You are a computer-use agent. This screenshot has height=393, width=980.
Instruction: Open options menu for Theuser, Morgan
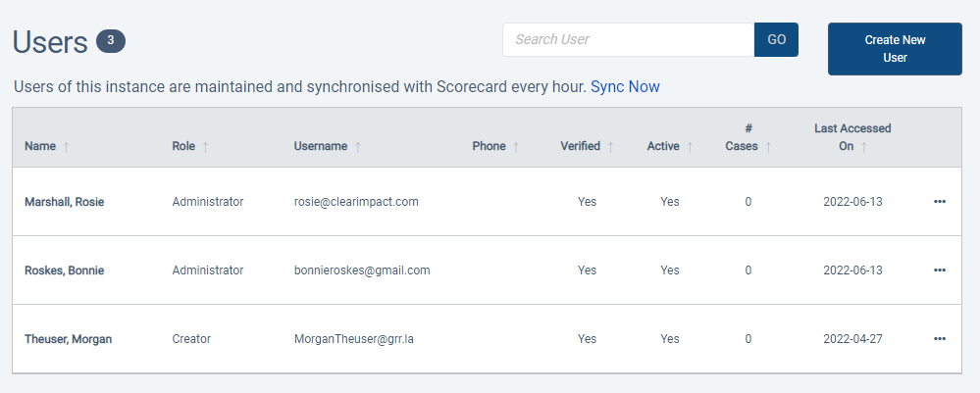pos(940,339)
